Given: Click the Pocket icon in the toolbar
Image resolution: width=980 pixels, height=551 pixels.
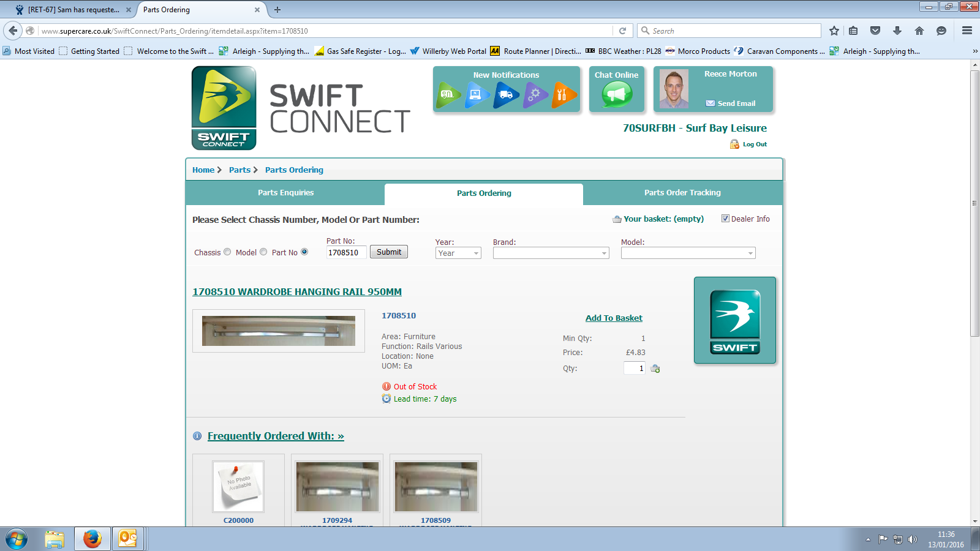Looking at the screenshot, I should pos(875,31).
